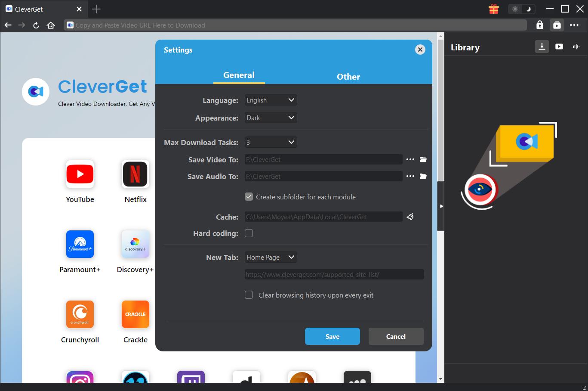Switch to the Other settings tab
Screen dimensions: 588x391
348,77
